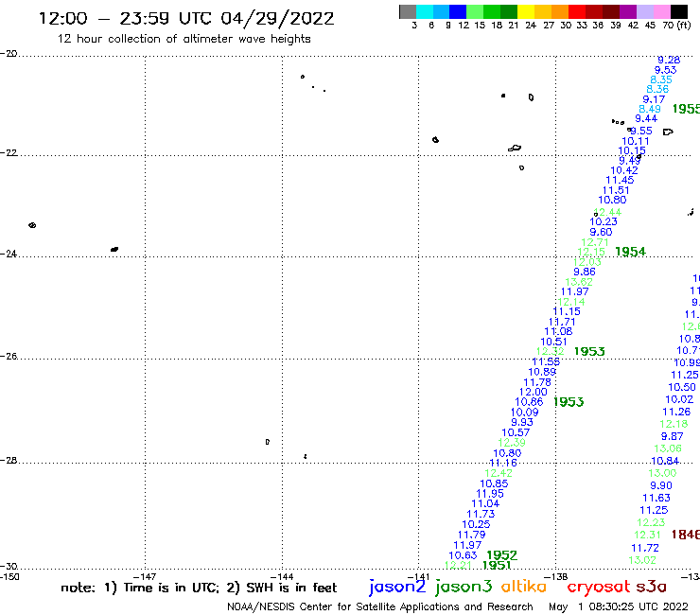Select the s3a legend label
700x615 pixels.
pyautogui.click(x=651, y=587)
